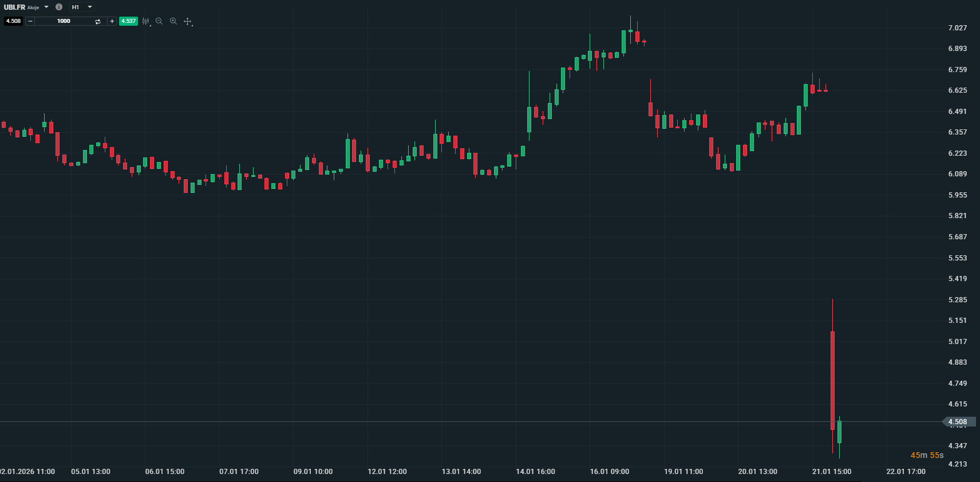
Task: Open the chart type candlestick icon
Action: [146, 21]
